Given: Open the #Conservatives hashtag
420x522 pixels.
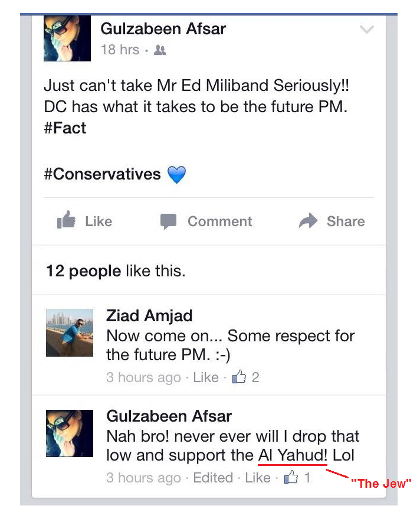Looking at the screenshot, I should click(102, 175).
